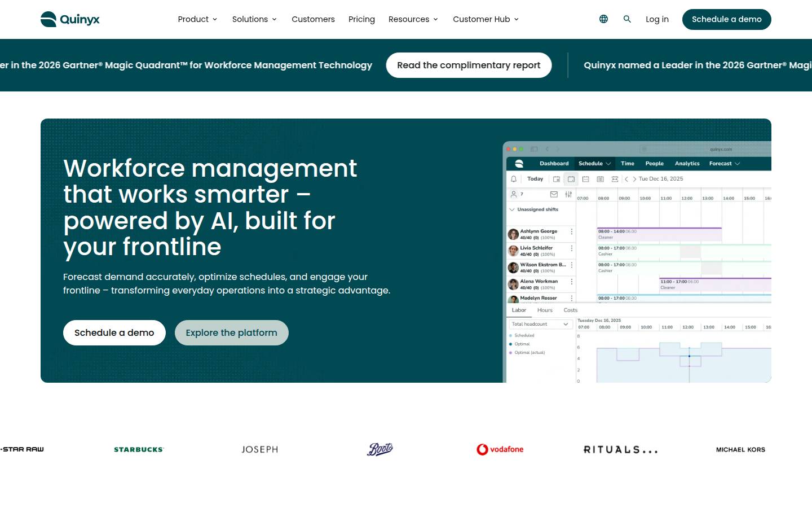
Task: Click Log in
Action: [657, 19]
